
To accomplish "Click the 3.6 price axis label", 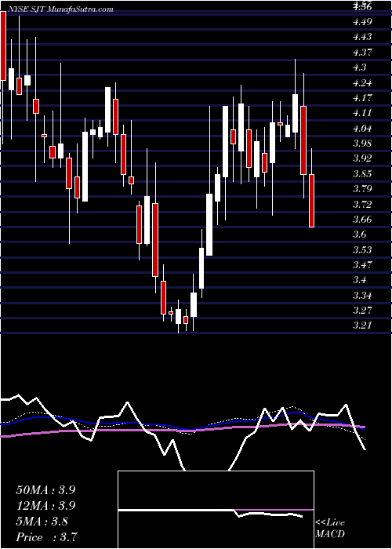I will tap(360, 235).
